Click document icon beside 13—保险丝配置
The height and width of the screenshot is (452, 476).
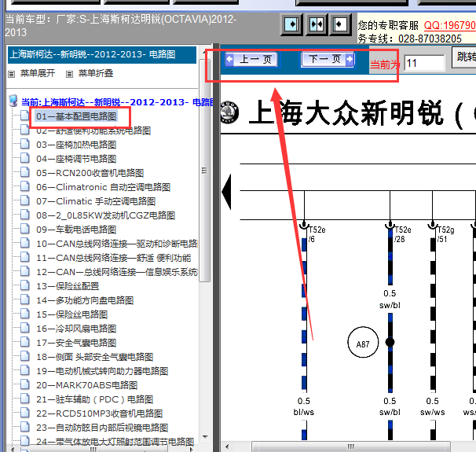[25, 285]
